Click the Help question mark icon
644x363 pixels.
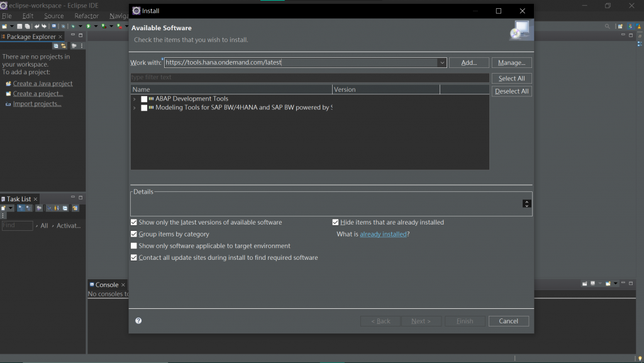point(138,321)
